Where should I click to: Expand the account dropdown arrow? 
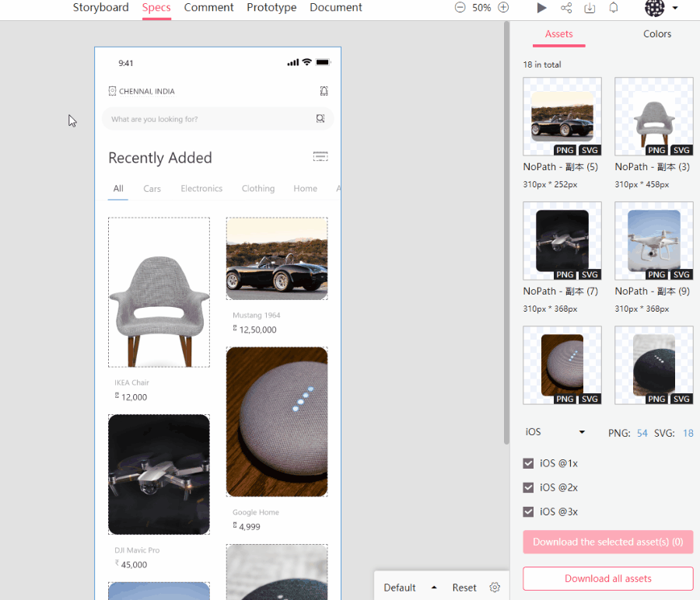pos(675,8)
